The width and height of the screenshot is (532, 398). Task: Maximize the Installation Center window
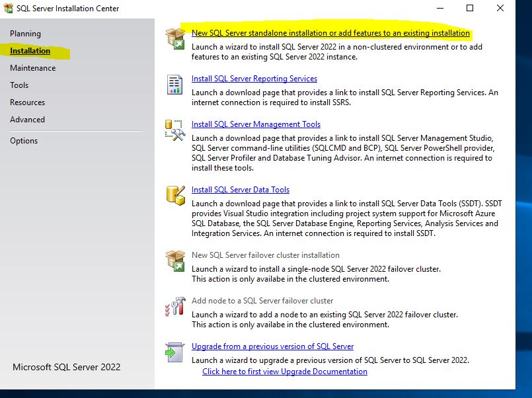[x=470, y=9]
